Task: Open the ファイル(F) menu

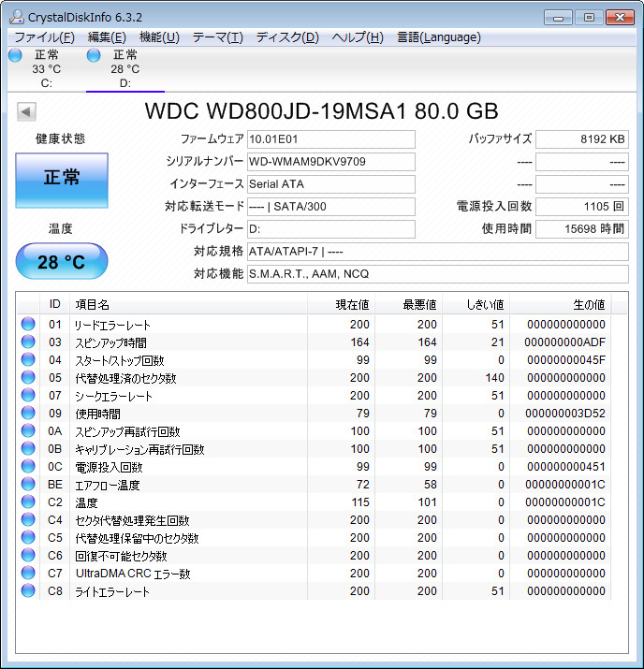Action: 44,37
